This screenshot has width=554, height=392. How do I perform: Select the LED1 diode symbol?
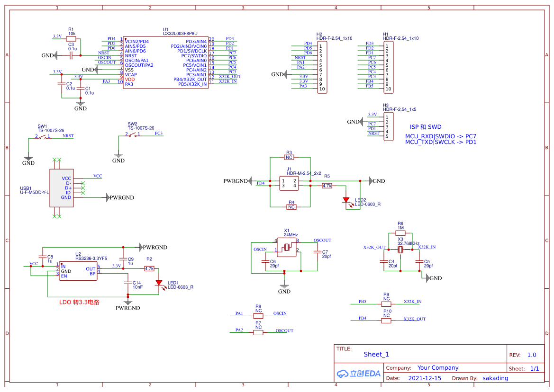click(159, 283)
